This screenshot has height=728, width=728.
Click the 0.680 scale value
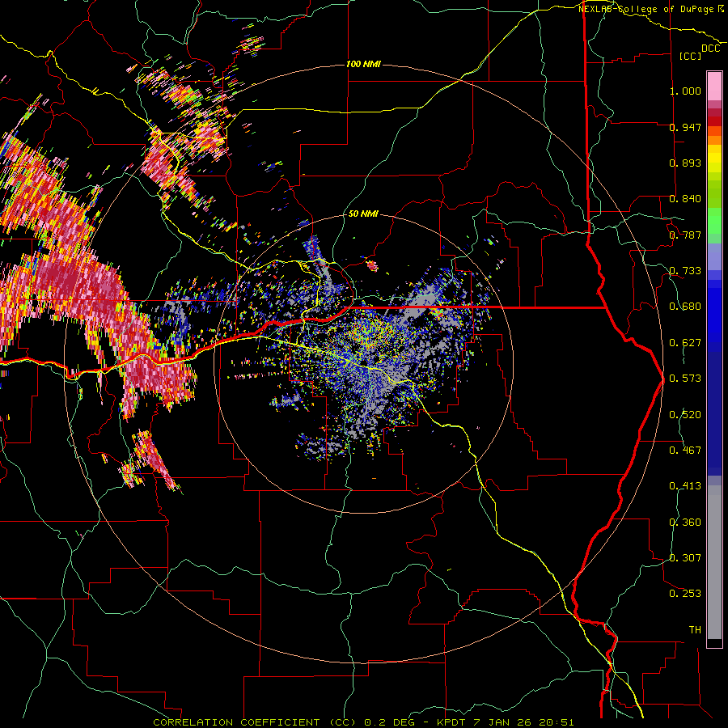685,307
